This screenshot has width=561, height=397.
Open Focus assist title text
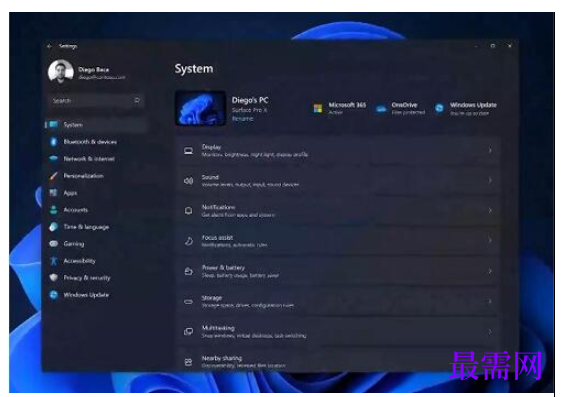(x=217, y=237)
